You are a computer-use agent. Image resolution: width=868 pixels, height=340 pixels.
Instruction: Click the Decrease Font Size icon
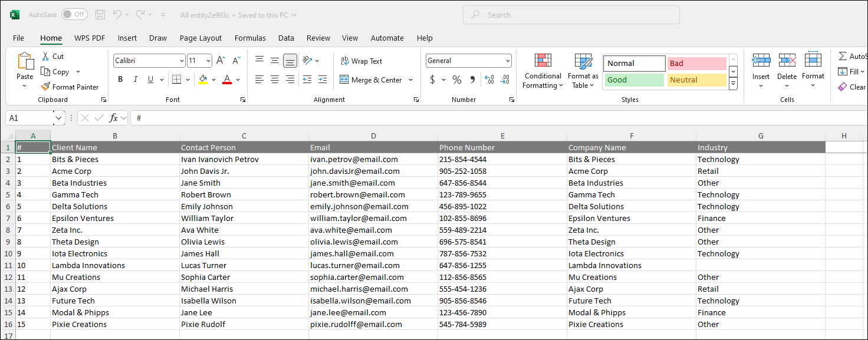click(x=236, y=61)
